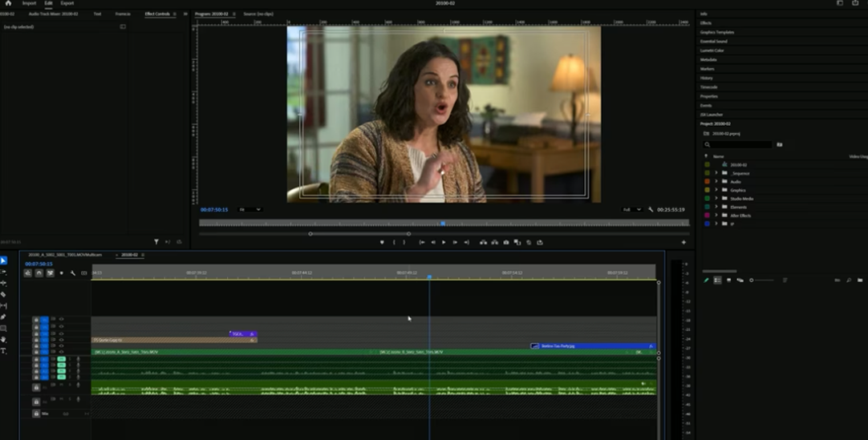Step forward one frame in Program Monitor
The height and width of the screenshot is (440, 868).
coord(455,242)
